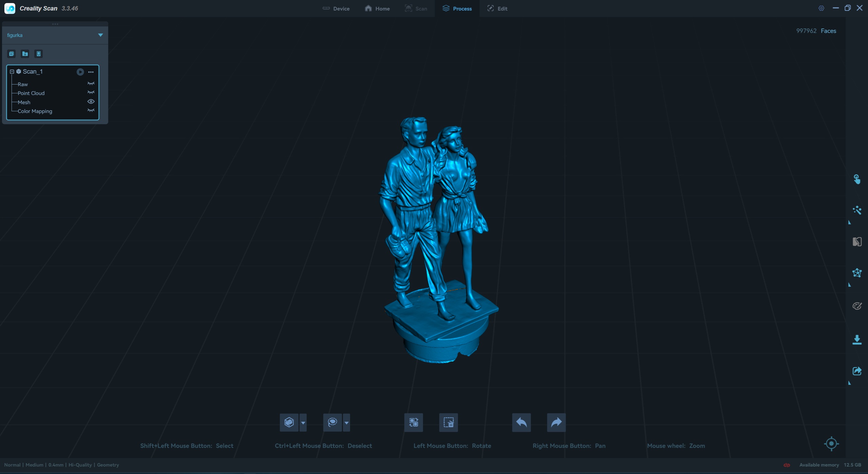
Task: Click the delete selected area icon
Action: [448, 422]
